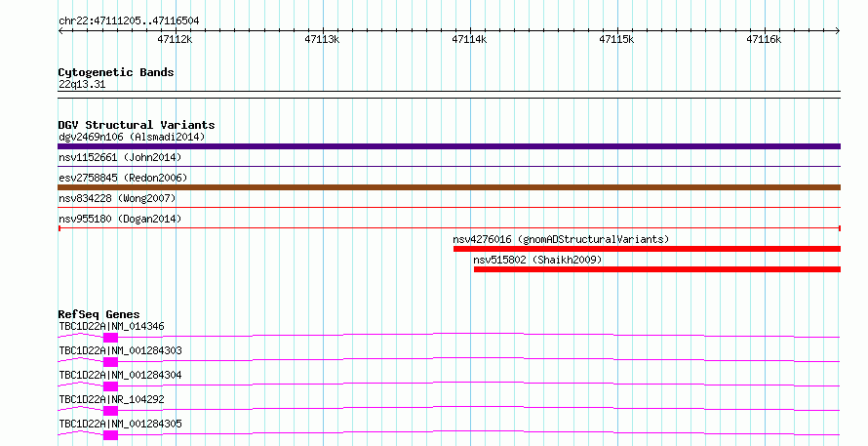
Task: Click the DGV Structural Variants track title
Action: (x=137, y=125)
